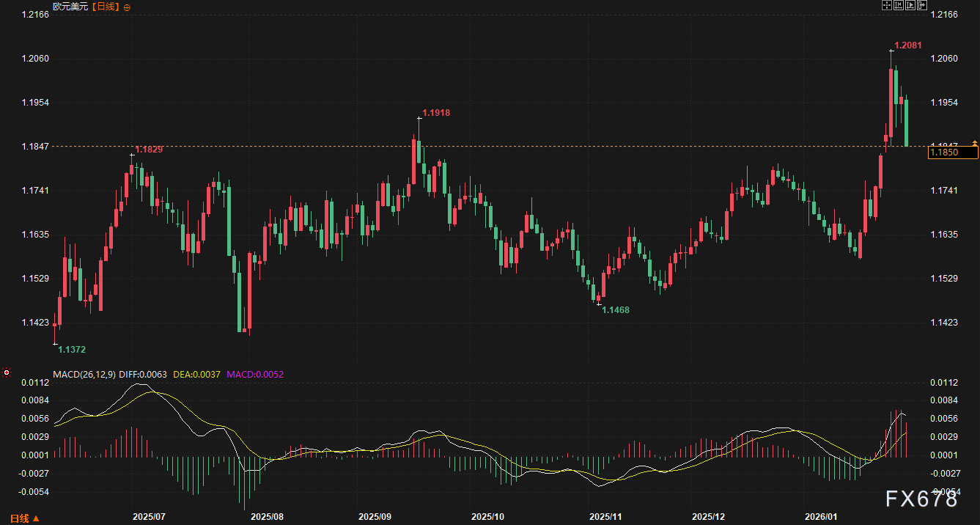Click the expand-right panel arrow icon
The image size is (980, 525).
click(x=921, y=6)
